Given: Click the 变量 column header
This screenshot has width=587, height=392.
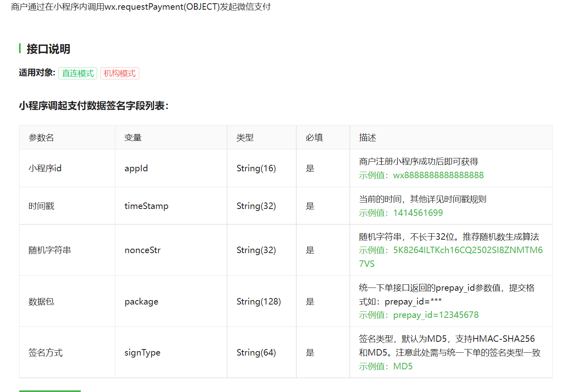Looking at the screenshot, I should click(x=132, y=137).
